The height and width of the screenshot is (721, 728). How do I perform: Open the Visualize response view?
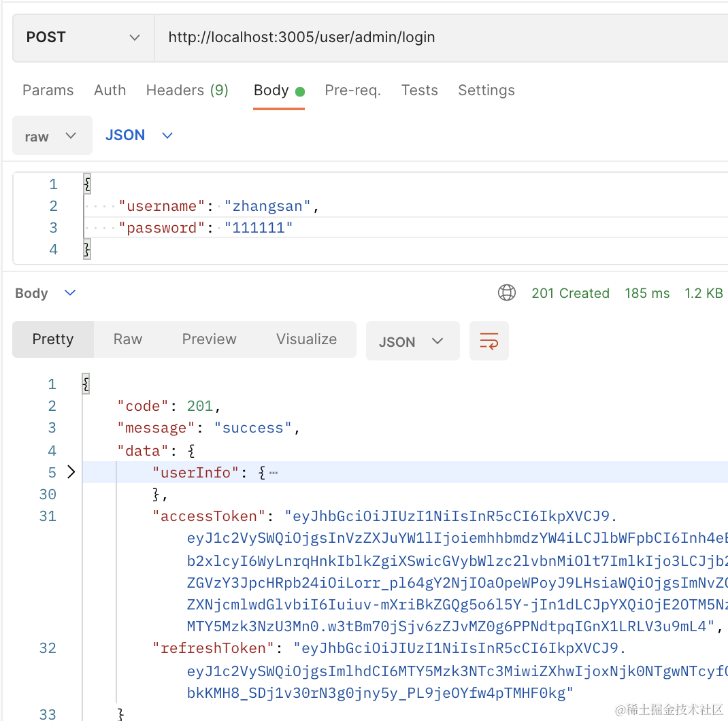click(x=306, y=339)
